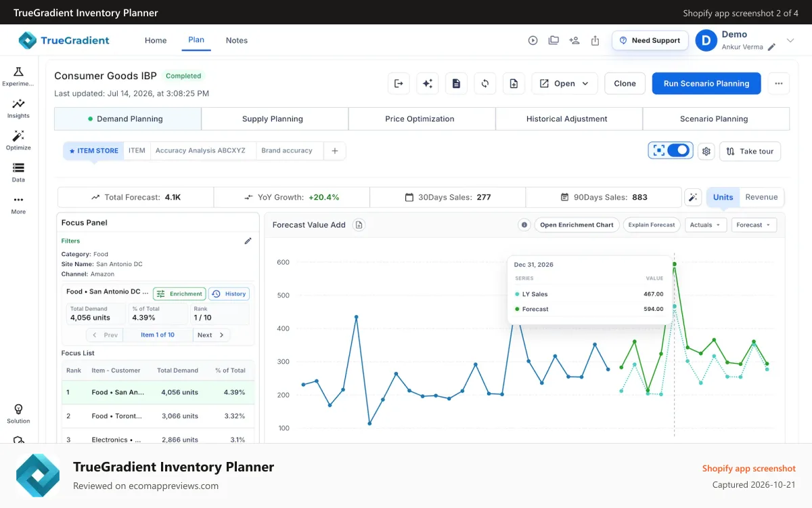Expand the Forecast dropdown
This screenshot has width=812, height=508.
(754, 225)
